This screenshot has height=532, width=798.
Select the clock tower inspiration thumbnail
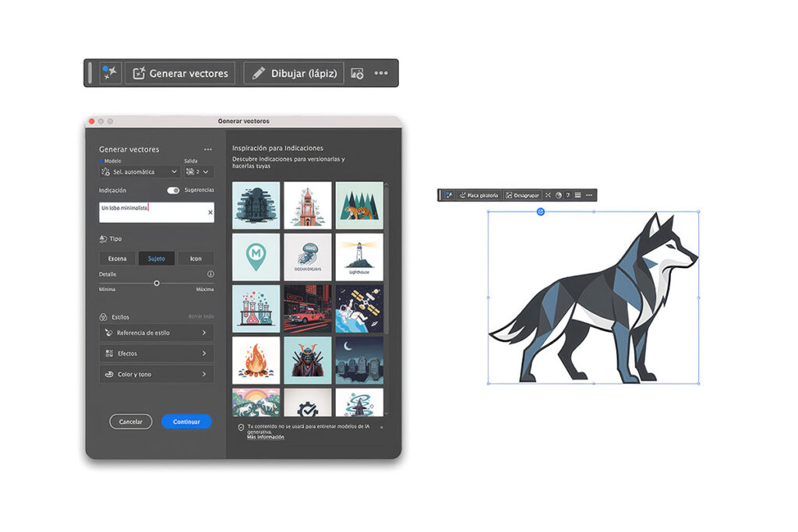coord(307,206)
